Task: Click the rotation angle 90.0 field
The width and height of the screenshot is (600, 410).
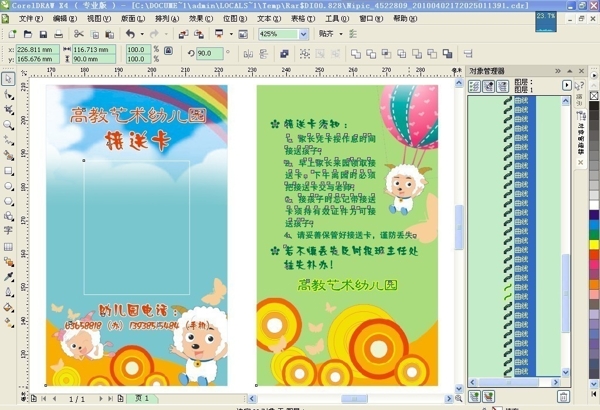Action: point(209,54)
